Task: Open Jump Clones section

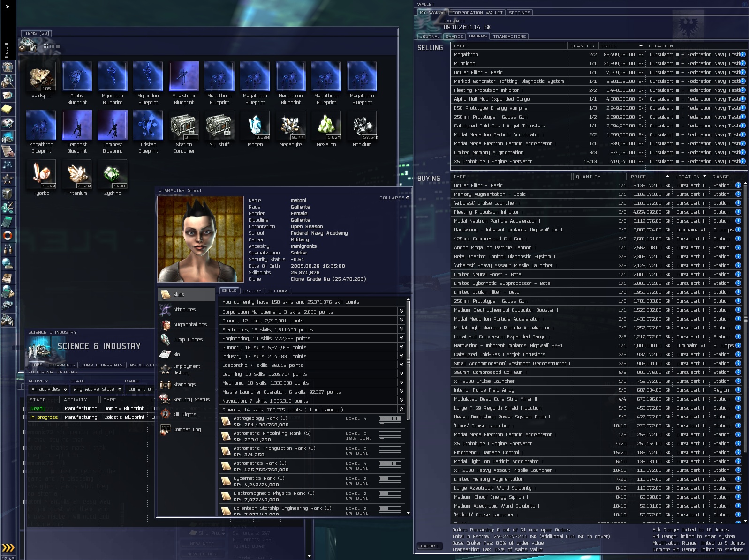Action: (x=186, y=339)
